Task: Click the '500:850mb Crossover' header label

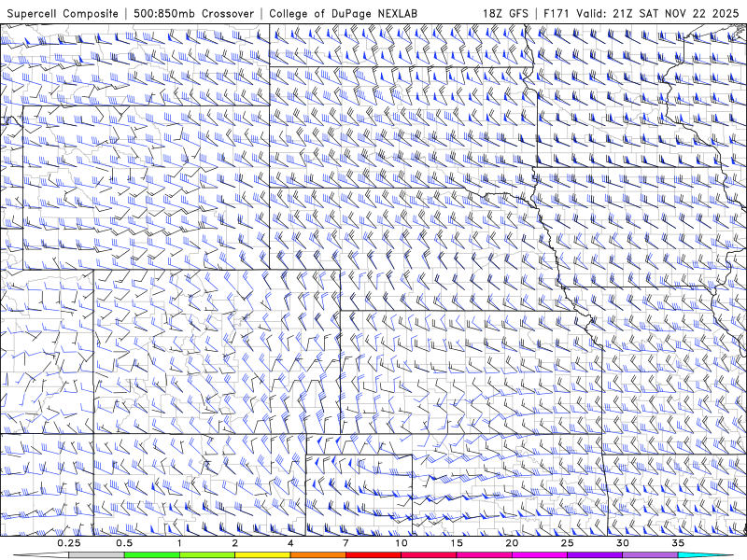Action: 194,13
